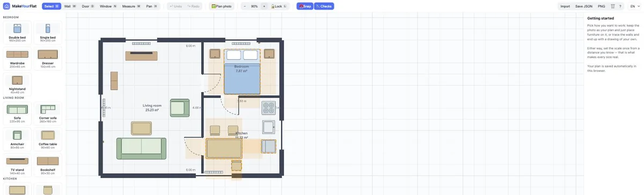Add a Coffee table from the sidebar
The width and height of the screenshot is (644, 195).
[48, 139]
